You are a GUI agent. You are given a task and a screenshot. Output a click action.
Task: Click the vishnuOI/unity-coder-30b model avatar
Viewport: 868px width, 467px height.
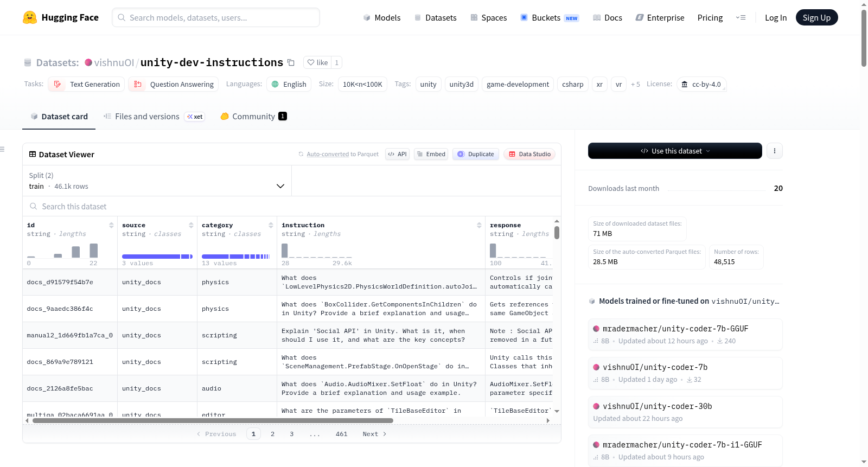(596, 406)
